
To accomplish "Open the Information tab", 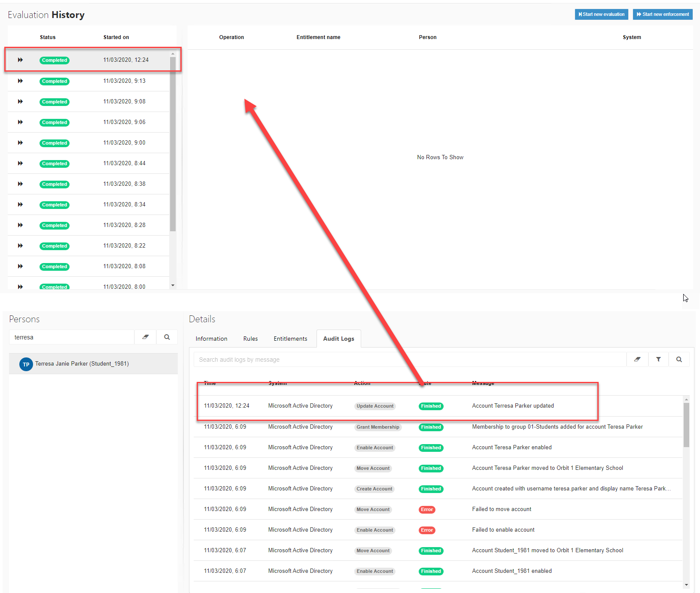I will (211, 339).
